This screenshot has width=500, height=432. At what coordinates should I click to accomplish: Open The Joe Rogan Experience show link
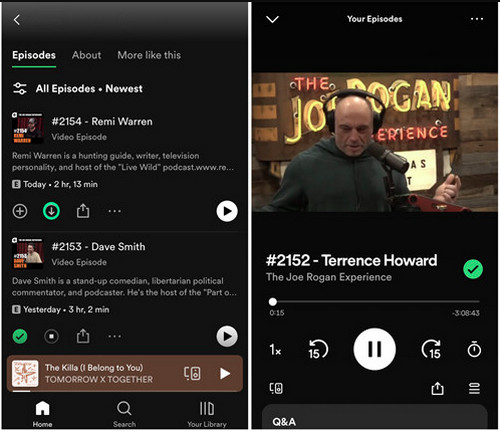[x=329, y=277]
